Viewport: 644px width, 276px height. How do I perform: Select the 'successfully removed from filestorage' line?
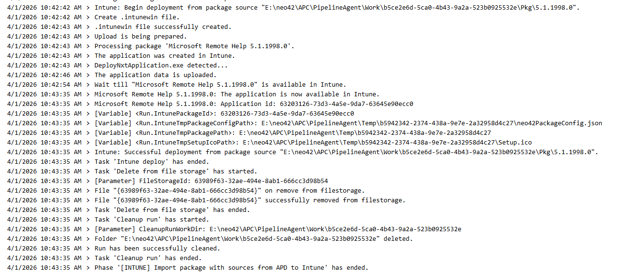[x=250, y=200]
